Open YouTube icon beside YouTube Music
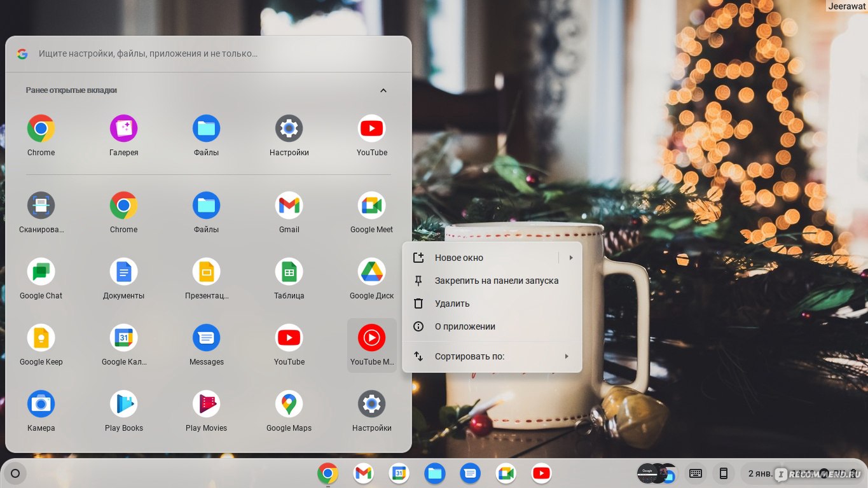Image resolution: width=868 pixels, height=488 pixels. click(289, 338)
